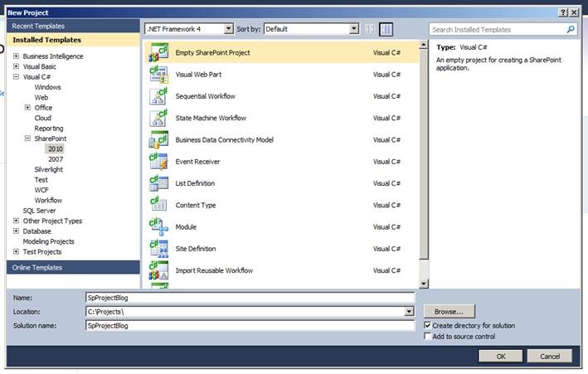588x374 pixels.
Task: Choose the State Machine Workflow icon
Action: point(158,118)
